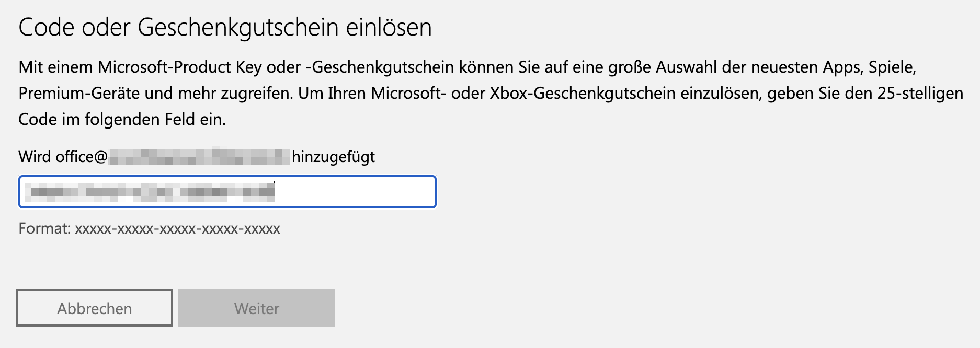Select the heading Code oder Geschenkgutschein einlösen

pyautogui.click(x=225, y=27)
